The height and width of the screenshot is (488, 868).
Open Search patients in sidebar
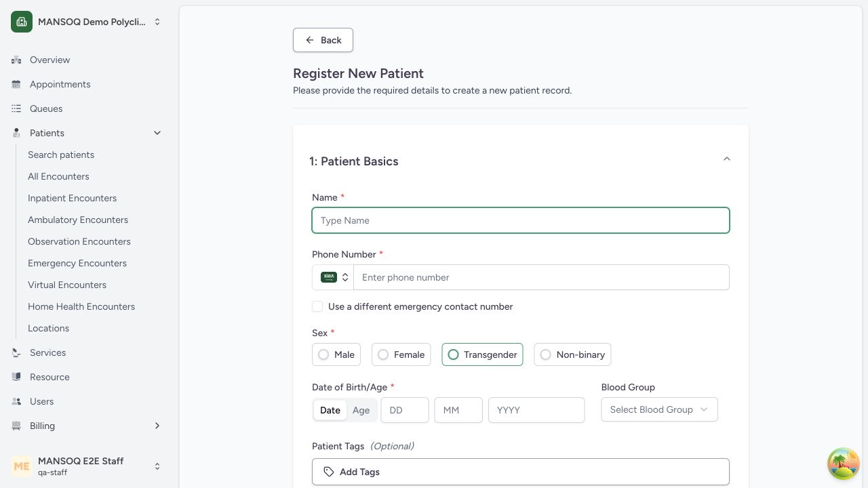click(61, 155)
